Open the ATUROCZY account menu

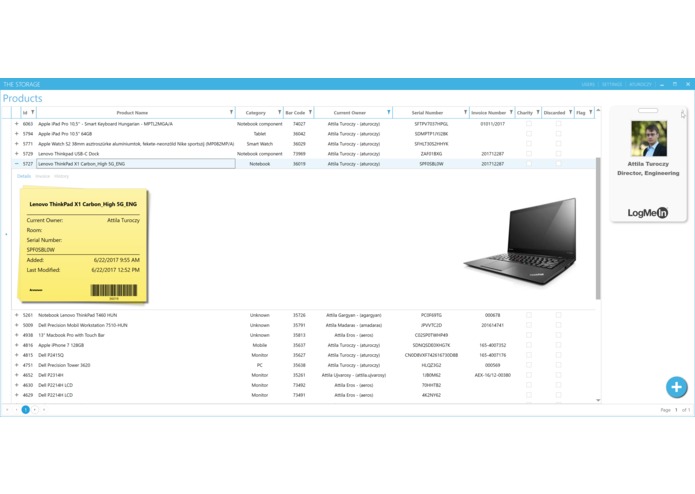[640, 84]
